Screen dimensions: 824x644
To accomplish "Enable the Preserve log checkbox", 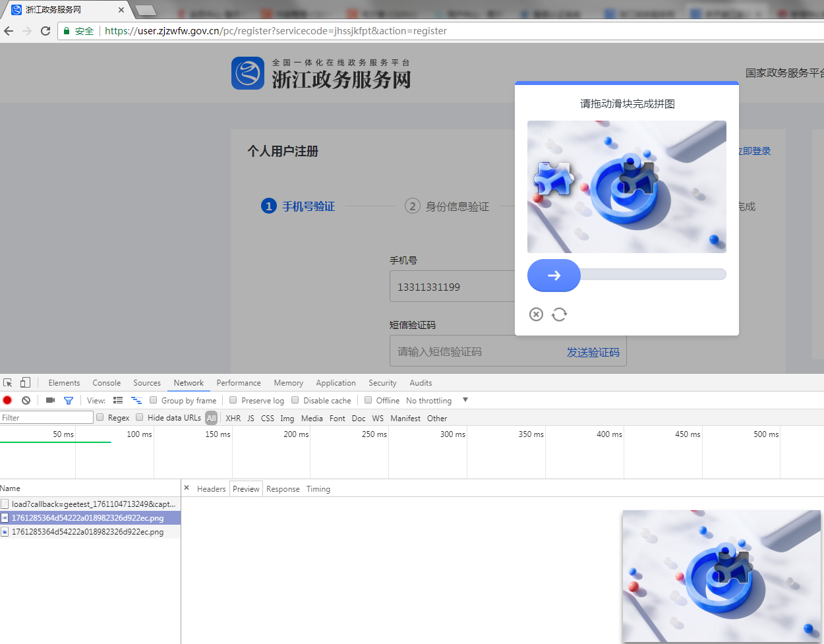I will pos(233,400).
